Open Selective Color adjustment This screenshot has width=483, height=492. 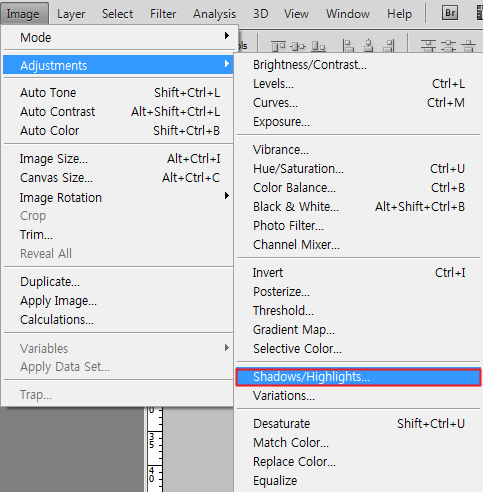coord(358,349)
